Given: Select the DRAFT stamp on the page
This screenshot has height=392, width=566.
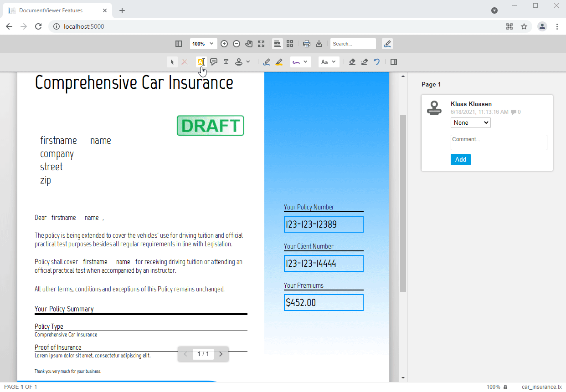Looking at the screenshot, I should (211, 126).
